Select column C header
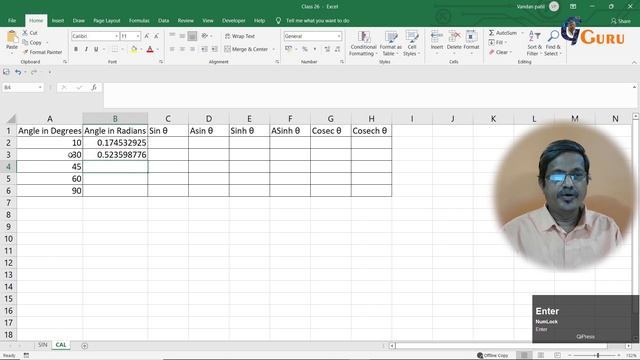640x360 pixels. coord(168,119)
